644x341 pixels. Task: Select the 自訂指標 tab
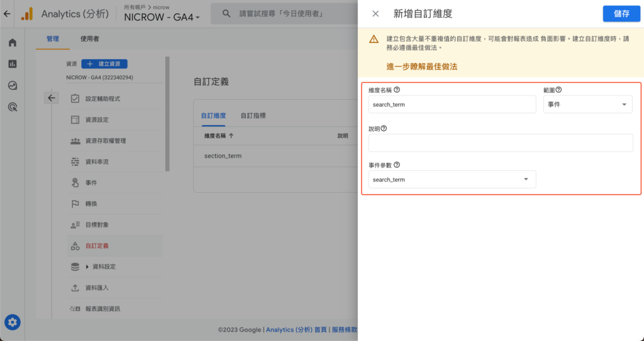253,116
